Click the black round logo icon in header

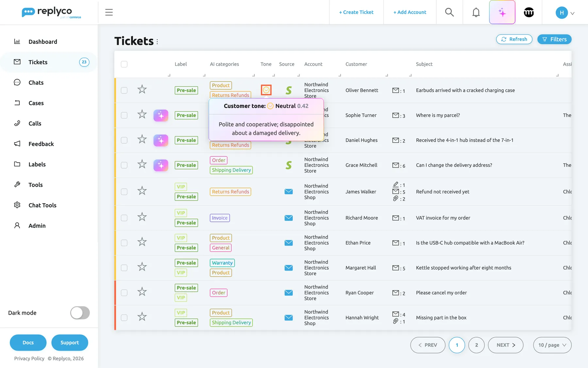coord(529,12)
